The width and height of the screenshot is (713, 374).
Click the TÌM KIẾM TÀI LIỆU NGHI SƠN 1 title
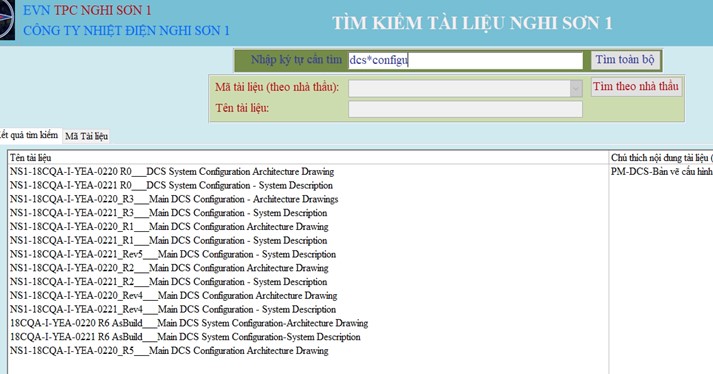click(472, 23)
